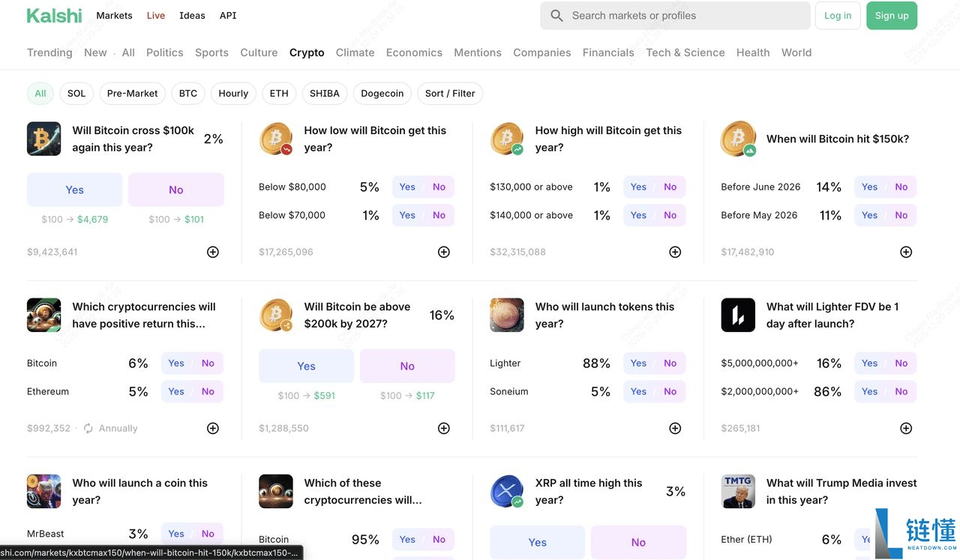This screenshot has width=960, height=560.
Task: Switch to the World category tab
Action: pos(796,52)
